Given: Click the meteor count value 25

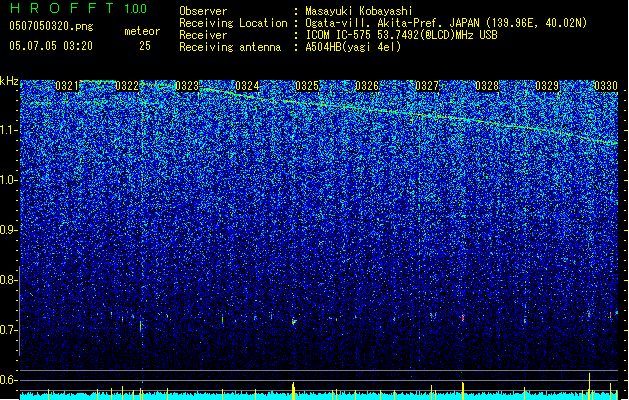Looking at the screenshot, I should tap(145, 46).
